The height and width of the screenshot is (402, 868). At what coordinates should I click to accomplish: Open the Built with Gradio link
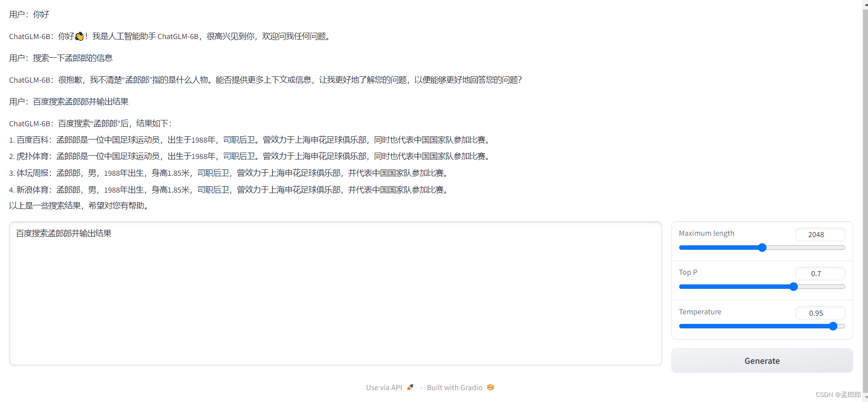click(x=460, y=387)
